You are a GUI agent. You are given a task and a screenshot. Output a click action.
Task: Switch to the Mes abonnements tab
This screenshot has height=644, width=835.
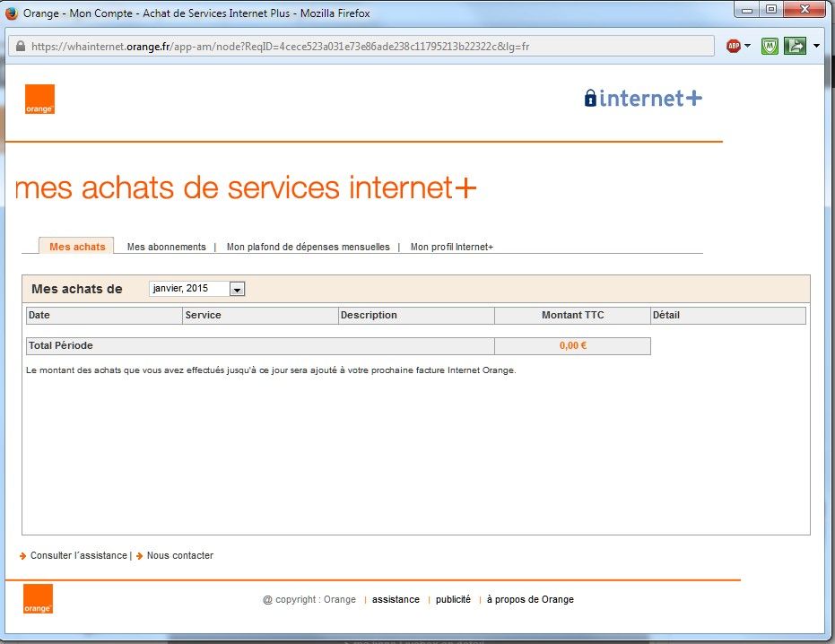[164, 246]
